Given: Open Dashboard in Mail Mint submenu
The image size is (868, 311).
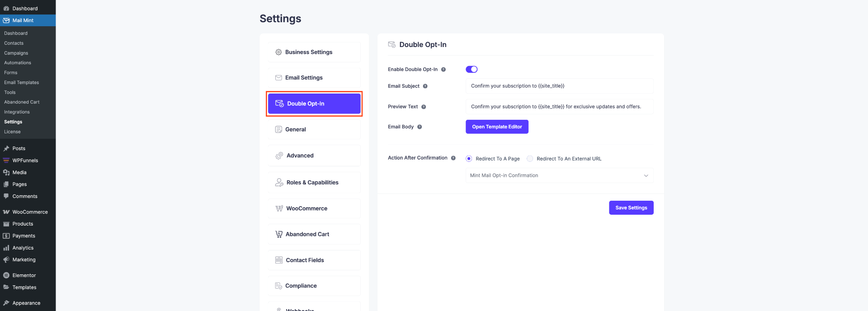Looking at the screenshot, I should [16, 33].
